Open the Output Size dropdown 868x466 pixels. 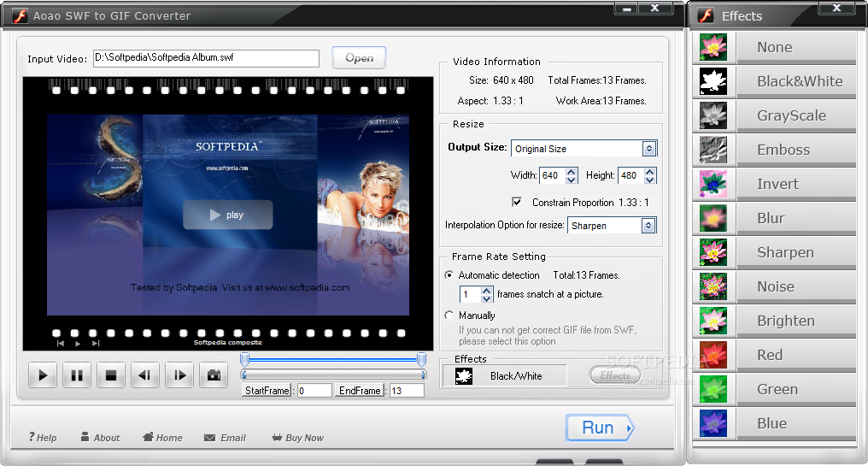(x=648, y=149)
